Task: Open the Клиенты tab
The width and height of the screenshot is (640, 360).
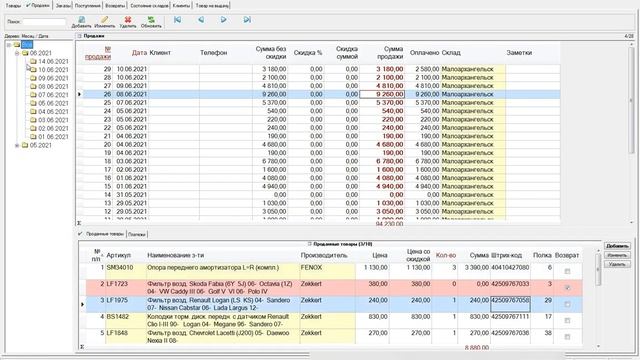Action: 181,6
